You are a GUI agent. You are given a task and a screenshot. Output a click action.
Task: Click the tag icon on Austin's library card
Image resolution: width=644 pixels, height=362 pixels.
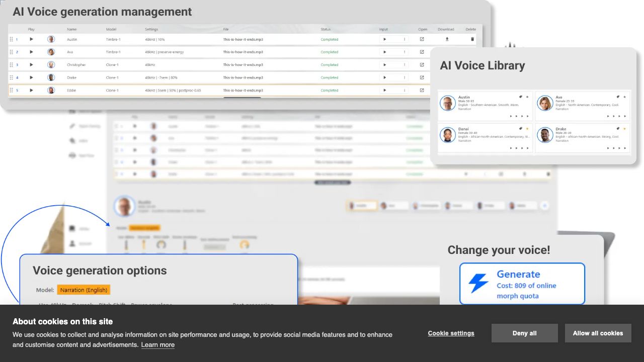point(521,97)
